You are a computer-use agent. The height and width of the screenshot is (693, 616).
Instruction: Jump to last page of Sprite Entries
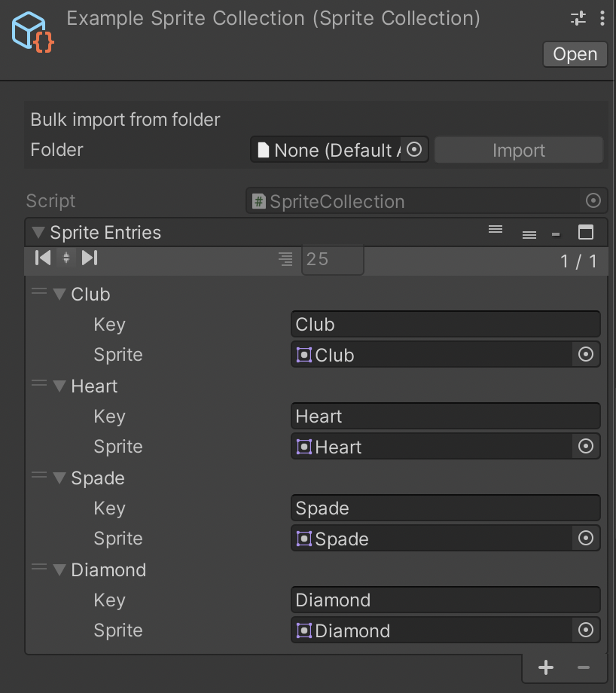(90, 258)
